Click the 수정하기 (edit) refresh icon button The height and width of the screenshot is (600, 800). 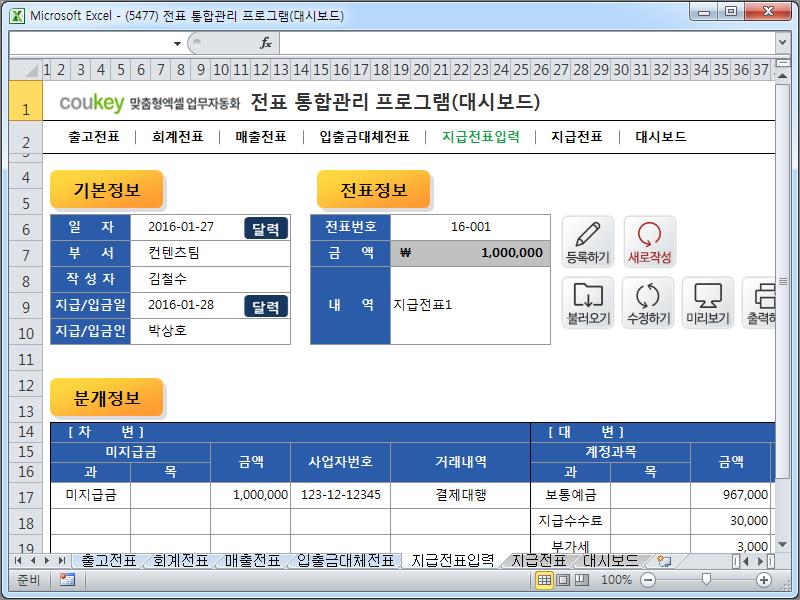(648, 303)
